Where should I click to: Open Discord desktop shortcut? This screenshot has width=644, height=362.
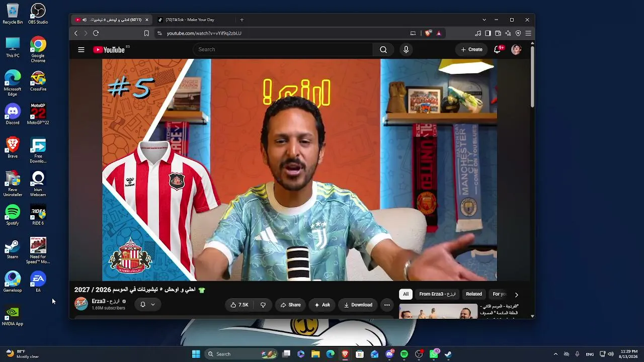[13, 115]
